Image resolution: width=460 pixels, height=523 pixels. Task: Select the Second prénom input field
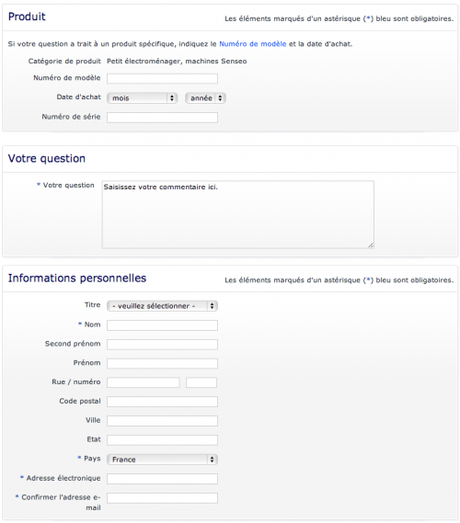click(162, 344)
